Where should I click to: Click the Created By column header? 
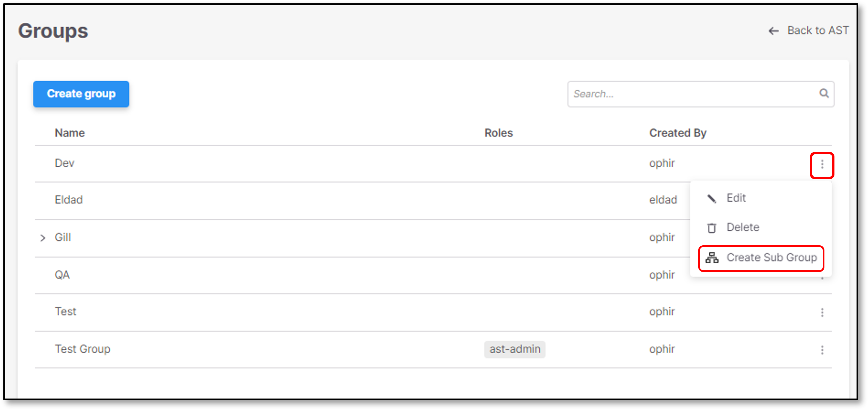coord(678,133)
